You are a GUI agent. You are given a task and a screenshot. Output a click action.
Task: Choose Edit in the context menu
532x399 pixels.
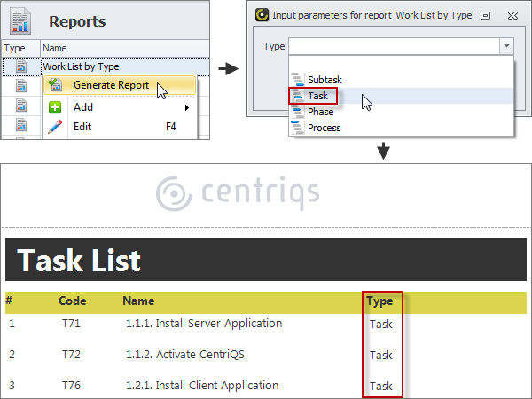point(82,127)
